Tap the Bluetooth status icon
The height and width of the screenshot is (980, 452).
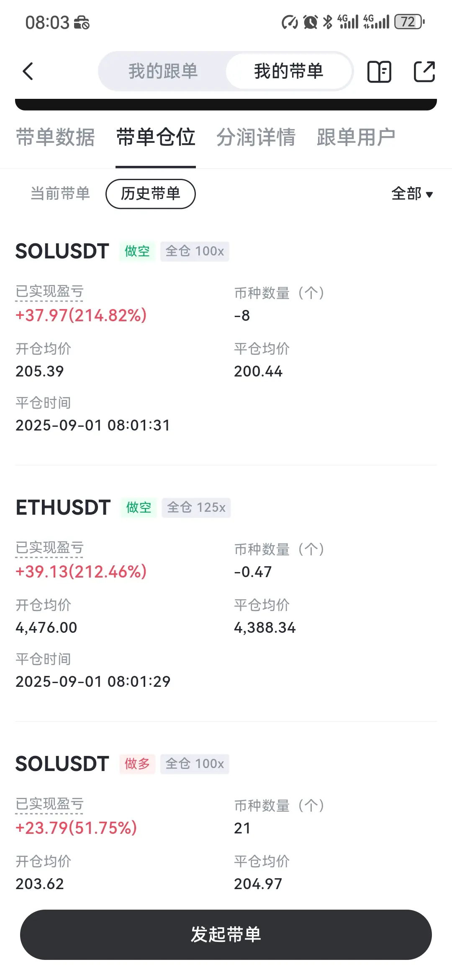[x=328, y=22]
